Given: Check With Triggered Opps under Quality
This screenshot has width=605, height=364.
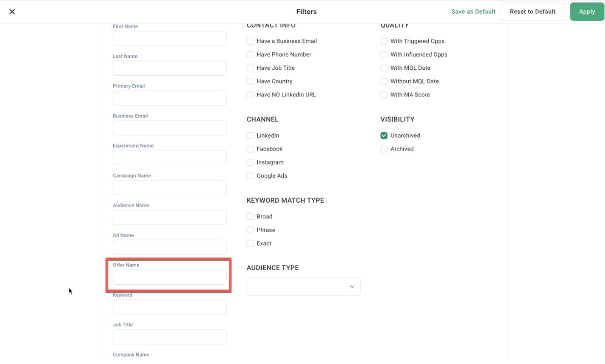Looking at the screenshot, I should pyautogui.click(x=384, y=41).
